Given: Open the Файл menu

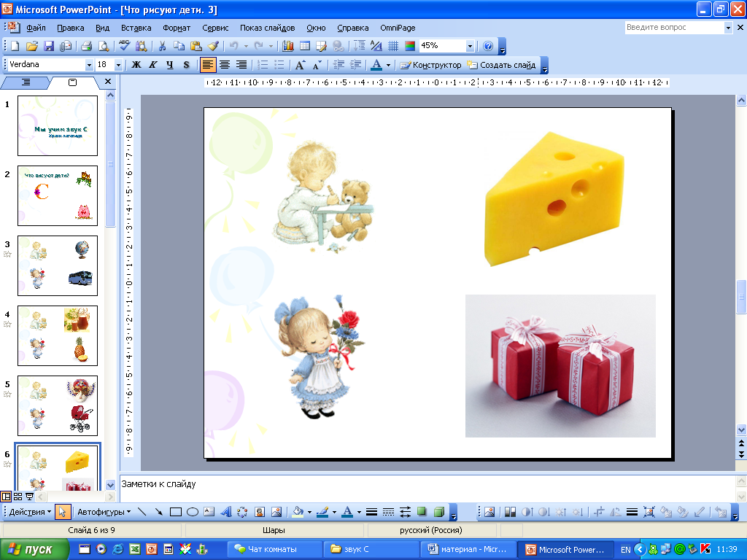Looking at the screenshot, I should coord(36,28).
